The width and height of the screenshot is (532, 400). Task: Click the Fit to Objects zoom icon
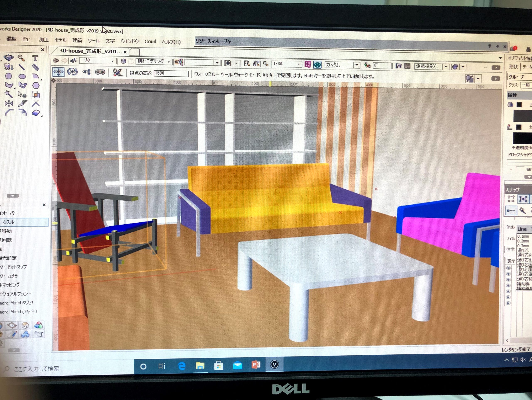256,64
